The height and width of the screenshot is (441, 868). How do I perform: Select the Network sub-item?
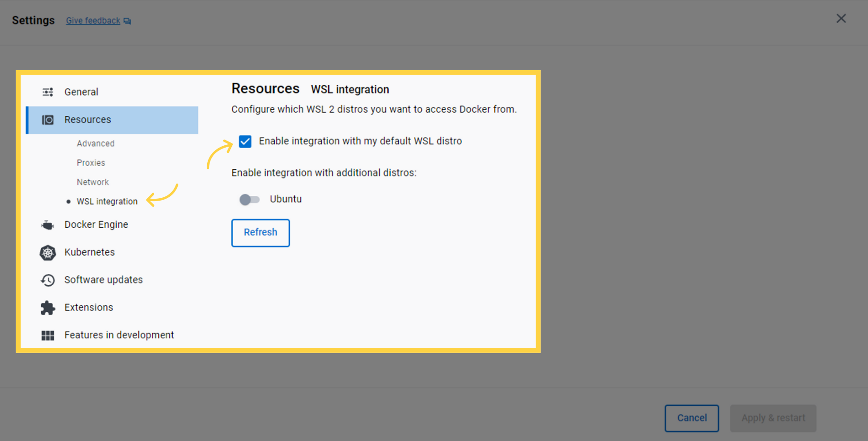pyautogui.click(x=93, y=182)
